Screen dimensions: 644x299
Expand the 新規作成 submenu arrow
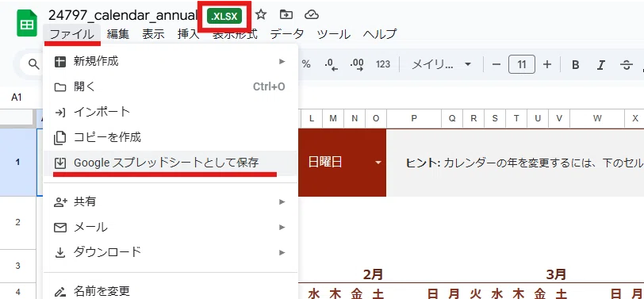(x=282, y=62)
